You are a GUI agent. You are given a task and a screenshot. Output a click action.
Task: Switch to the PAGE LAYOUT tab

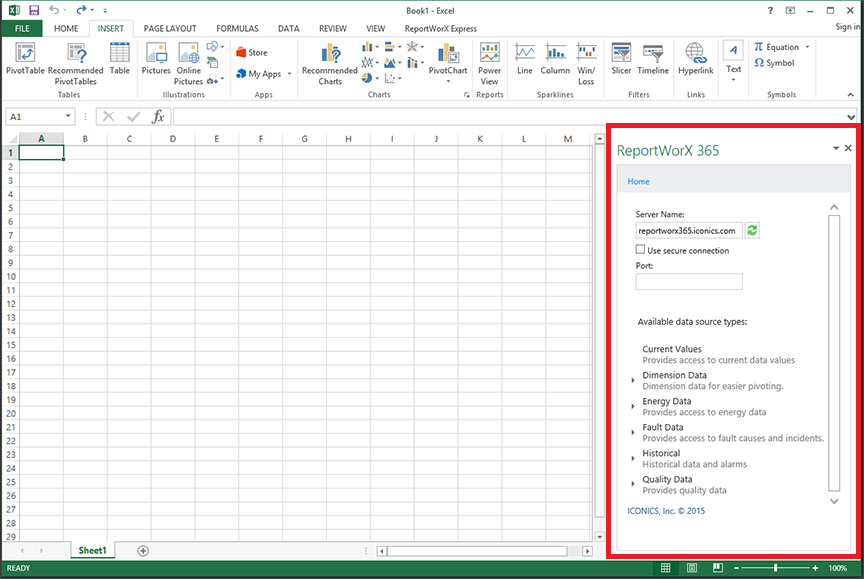click(170, 29)
